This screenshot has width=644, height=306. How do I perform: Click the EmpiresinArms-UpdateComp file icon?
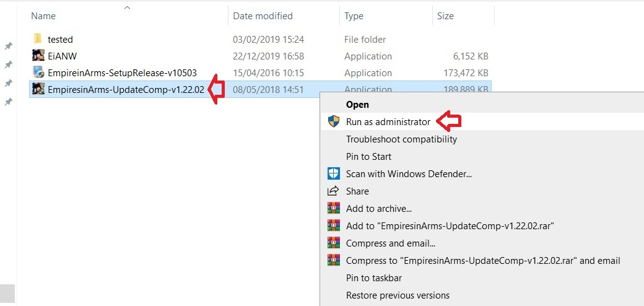[x=38, y=89]
